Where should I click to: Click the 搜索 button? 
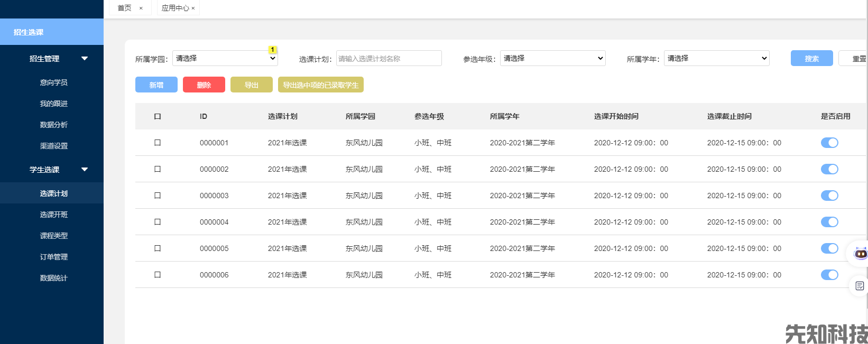(812, 58)
